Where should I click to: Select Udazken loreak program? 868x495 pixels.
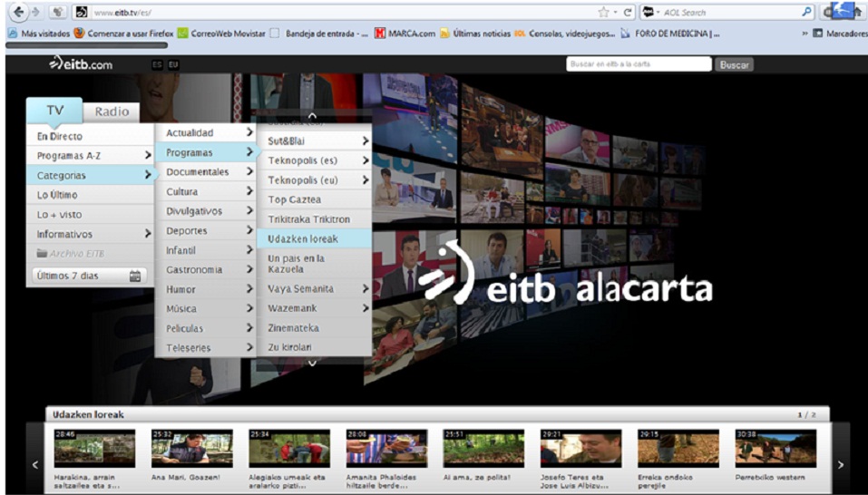pos(315,239)
